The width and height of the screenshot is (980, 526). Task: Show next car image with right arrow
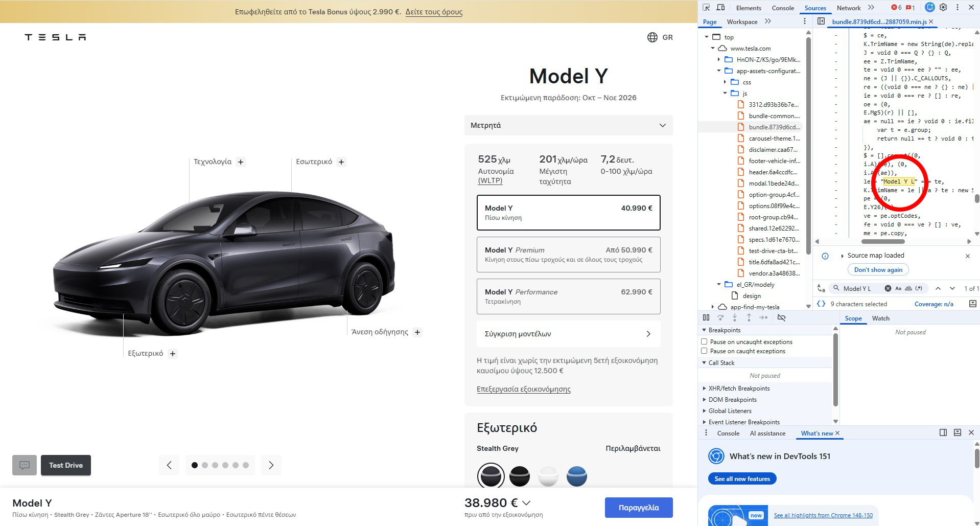tap(271, 465)
